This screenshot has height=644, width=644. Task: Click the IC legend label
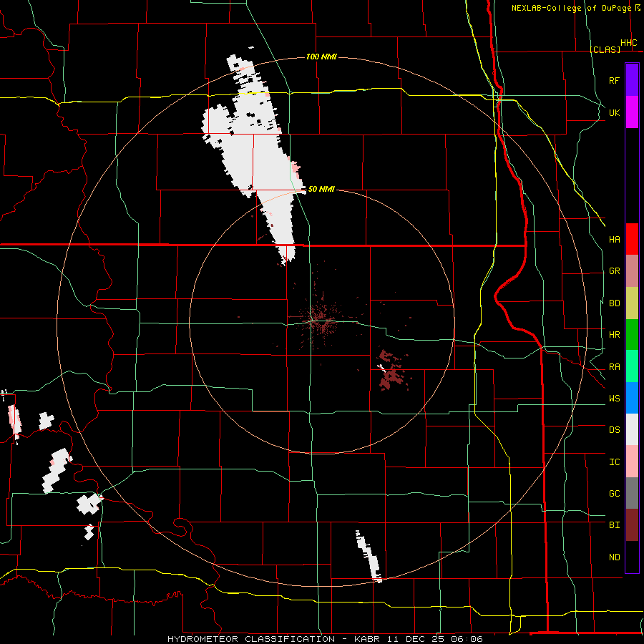tap(614, 462)
